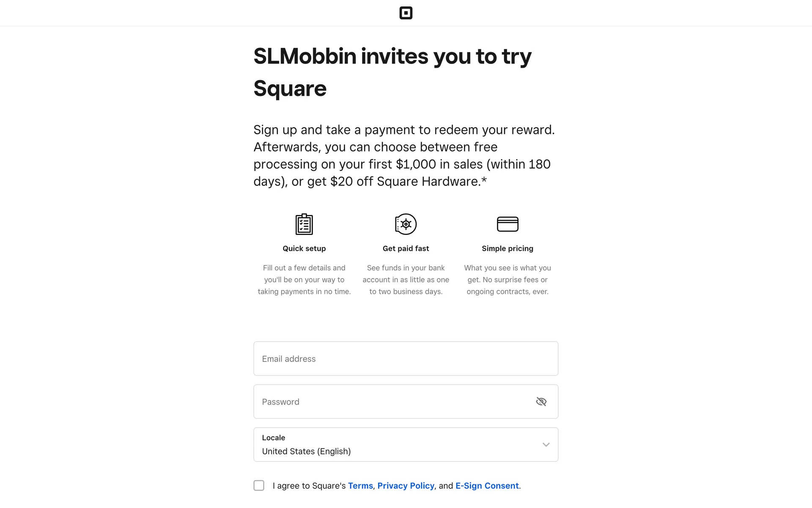812x508 pixels.
Task: Expand the Locale dropdown chevron
Action: tap(546, 444)
